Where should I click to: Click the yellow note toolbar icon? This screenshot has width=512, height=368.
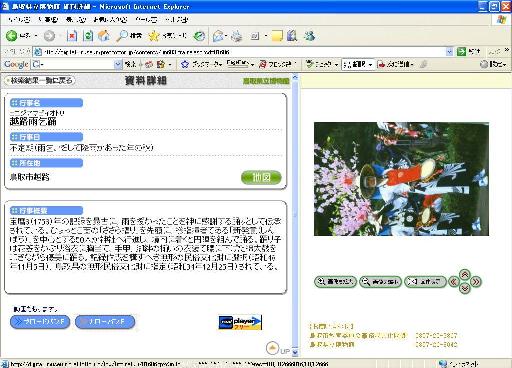point(277,36)
